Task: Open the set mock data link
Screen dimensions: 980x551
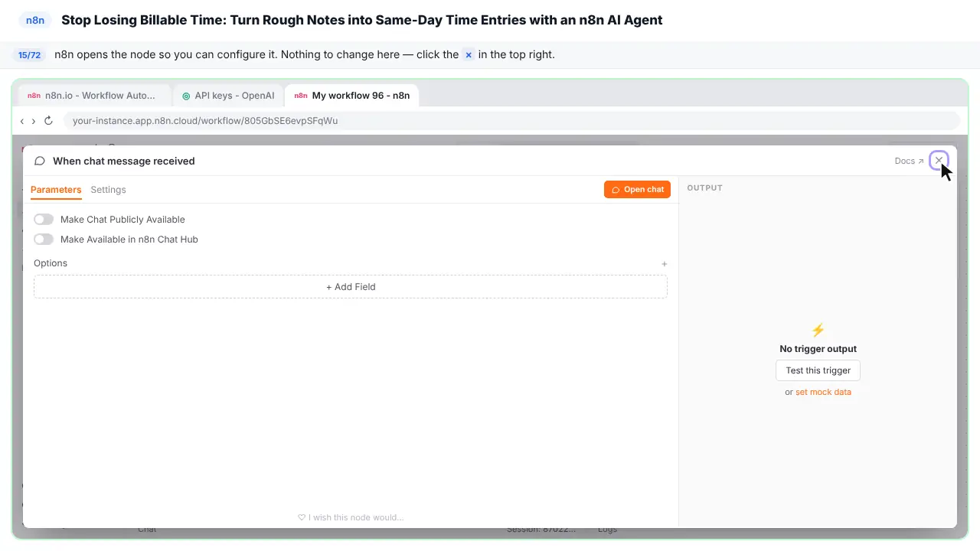Action: click(x=823, y=392)
